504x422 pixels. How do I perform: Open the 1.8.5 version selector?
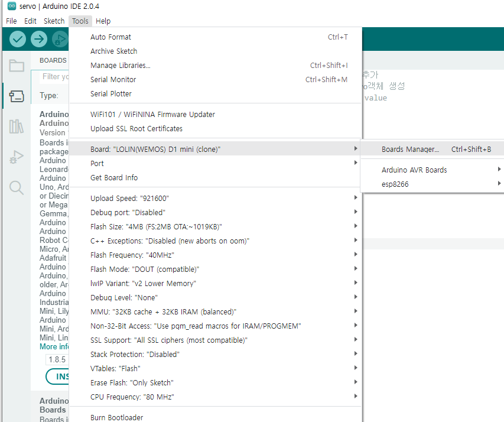coord(57,359)
